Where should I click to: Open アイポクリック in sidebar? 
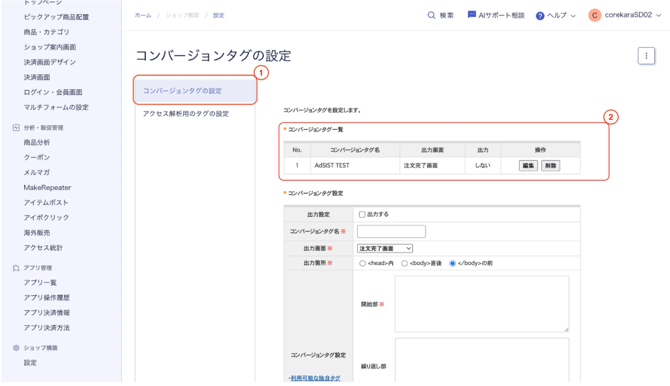[x=46, y=218]
